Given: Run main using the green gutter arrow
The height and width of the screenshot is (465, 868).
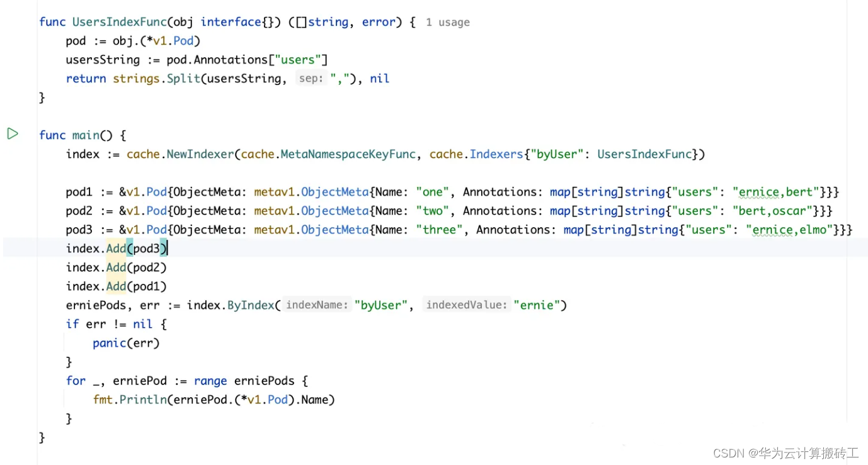Looking at the screenshot, I should pyautogui.click(x=13, y=133).
